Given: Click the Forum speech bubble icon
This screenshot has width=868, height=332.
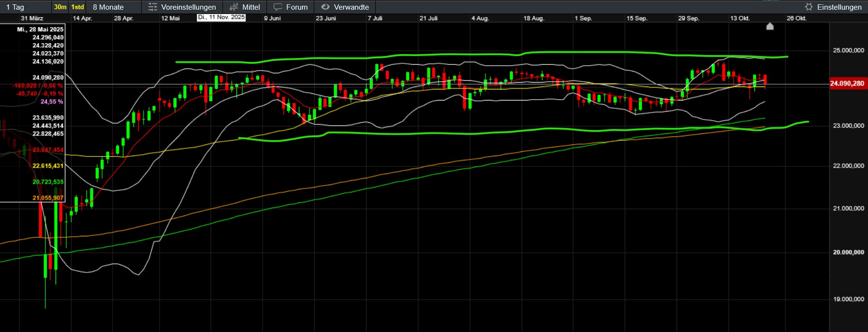Looking at the screenshot, I should (x=278, y=7).
